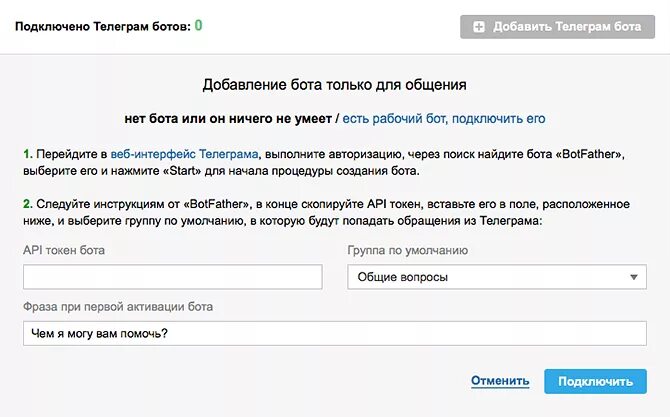Click the «Чем я могу вам помочь?» phrase field
The width and height of the screenshot is (670, 417).
(334, 333)
